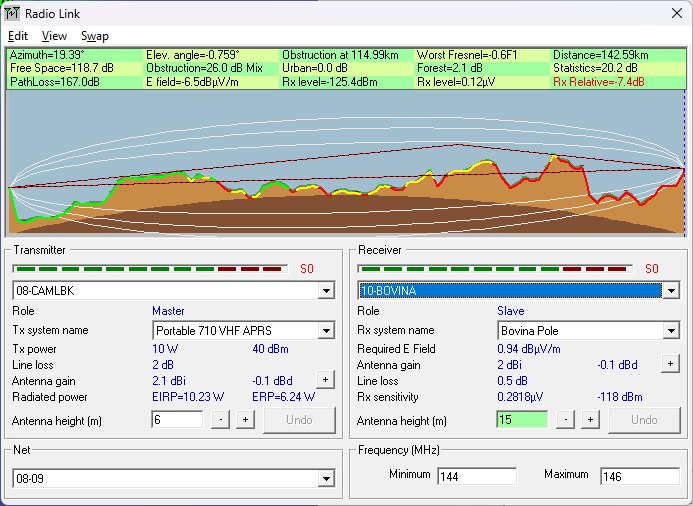
Task: Click the Worst Fresnel=-0.6F1 value
Action: [x=467, y=55]
